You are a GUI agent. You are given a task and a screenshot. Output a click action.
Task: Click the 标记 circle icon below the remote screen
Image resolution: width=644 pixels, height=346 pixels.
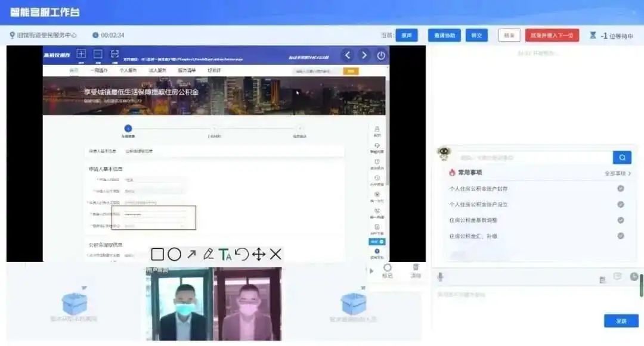point(388,268)
